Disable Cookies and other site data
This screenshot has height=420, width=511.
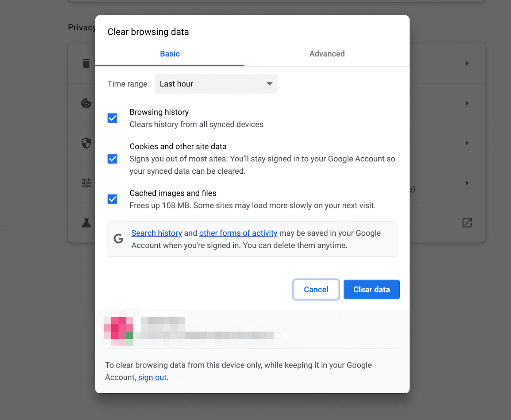click(x=112, y=158)
